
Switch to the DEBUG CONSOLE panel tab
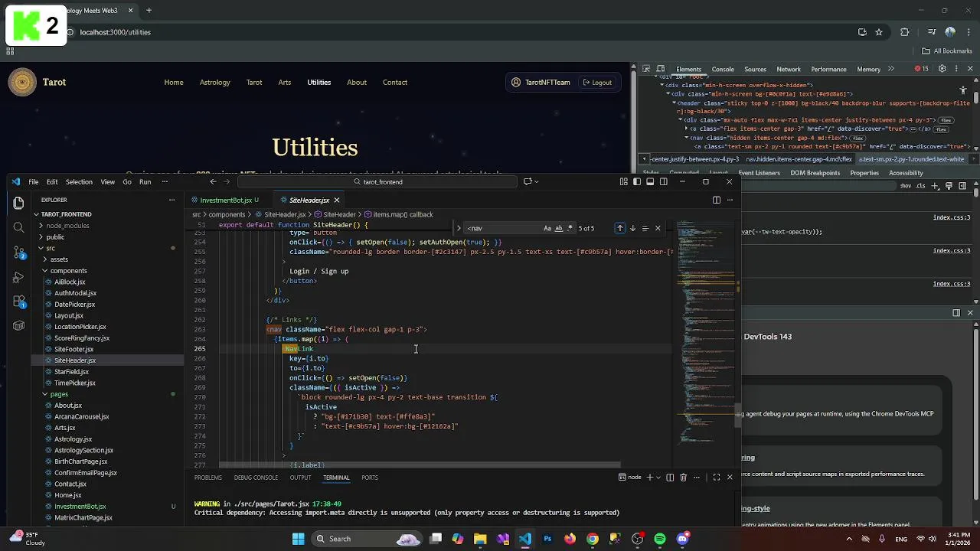(256, 478)
